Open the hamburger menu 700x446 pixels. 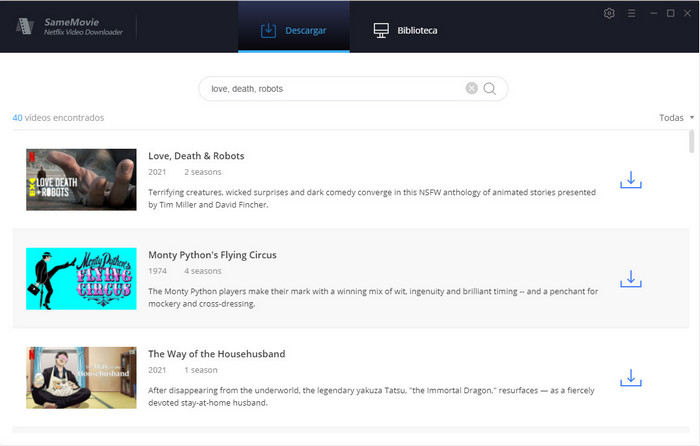(x=631, y=13)
